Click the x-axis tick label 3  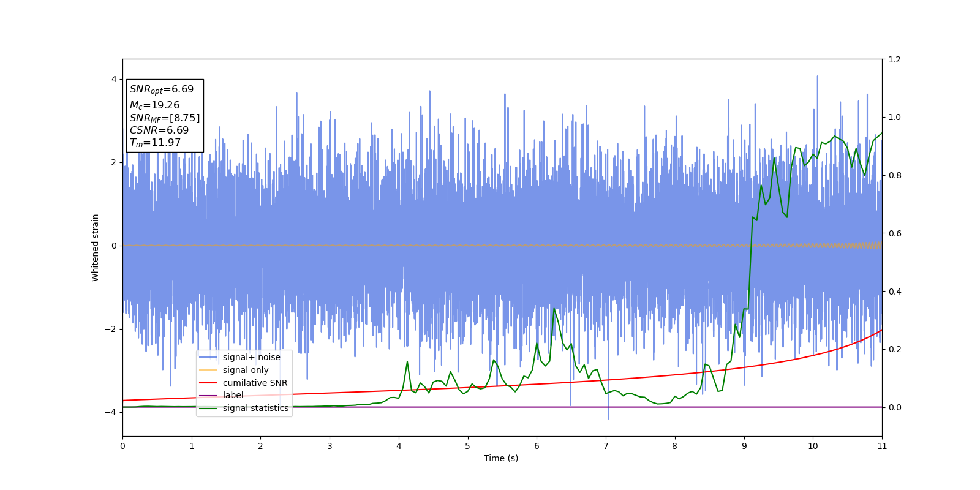[330, 446]
